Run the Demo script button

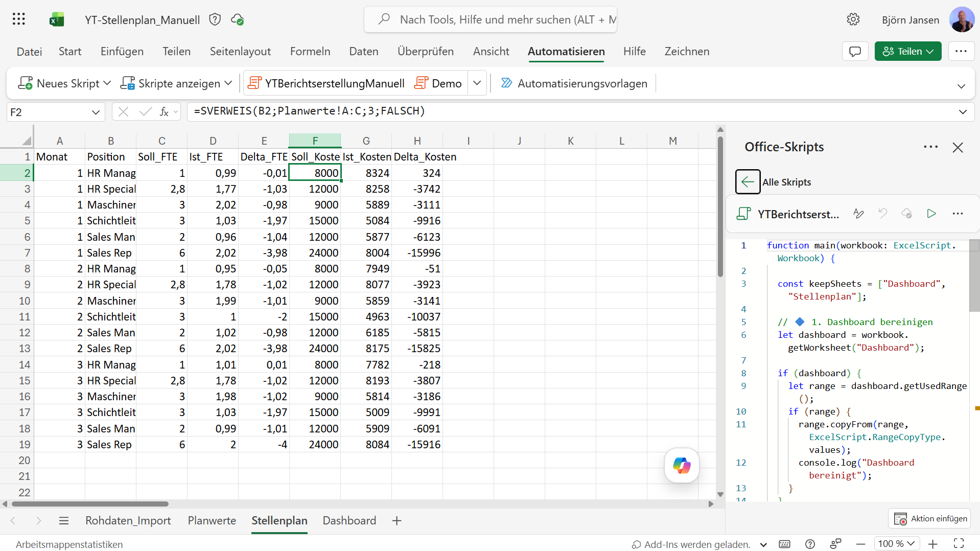438,83
